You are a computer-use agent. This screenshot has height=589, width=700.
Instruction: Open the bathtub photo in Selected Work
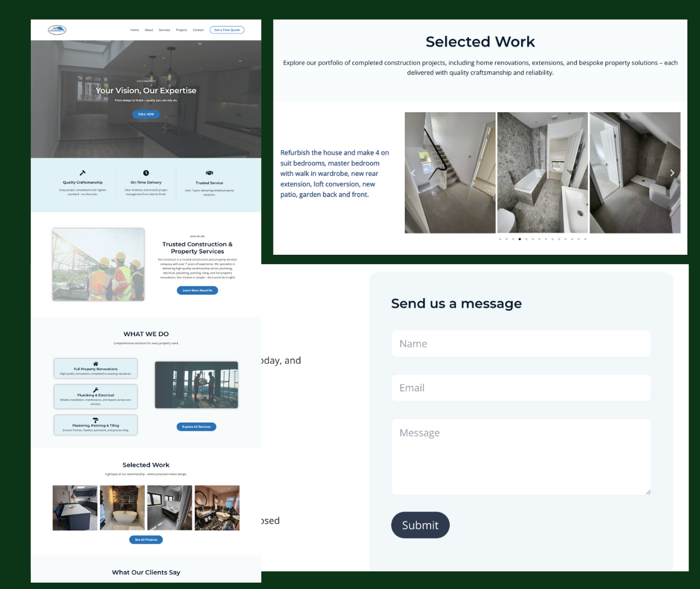coord(123,508)
